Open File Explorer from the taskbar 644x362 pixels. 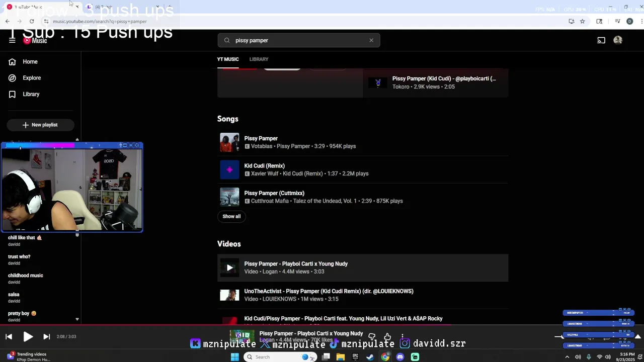[x=341, y=357]
